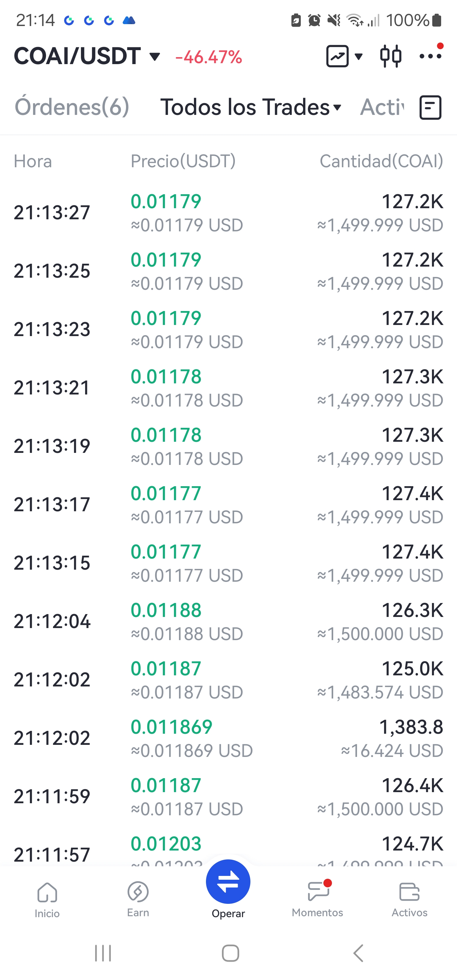
Task: Switch to the partially visible Activos tab
Action: [x=382, y=107]
